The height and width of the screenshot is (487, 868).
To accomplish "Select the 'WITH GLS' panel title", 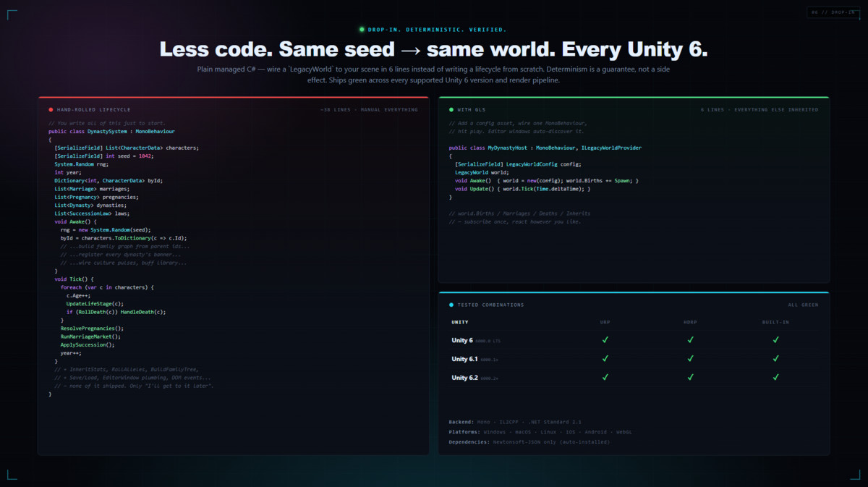I will [472, 110].
